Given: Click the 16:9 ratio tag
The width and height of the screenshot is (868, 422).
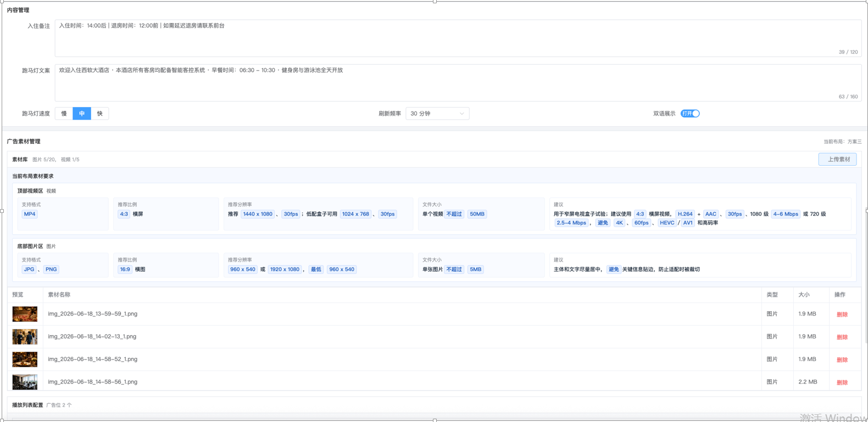Looking at the screenshot, I should 125,269.
